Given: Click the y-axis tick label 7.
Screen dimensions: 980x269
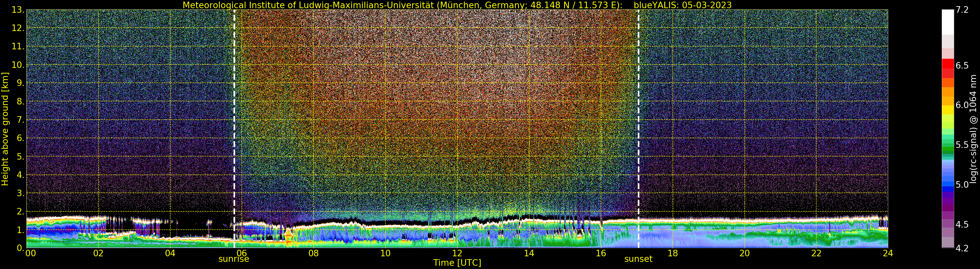Looking at the screenshot, I should pos(21,120).
